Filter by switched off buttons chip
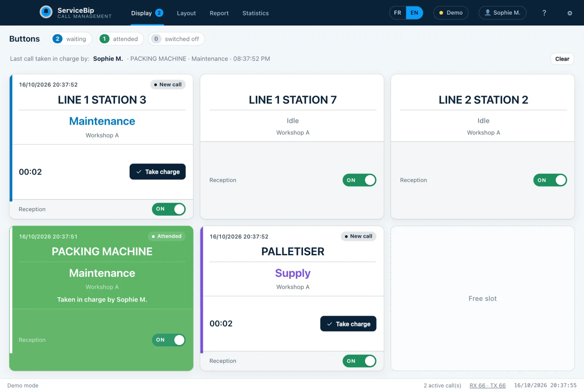The height and width of the screenshot is (392, 584). (176, 39)
